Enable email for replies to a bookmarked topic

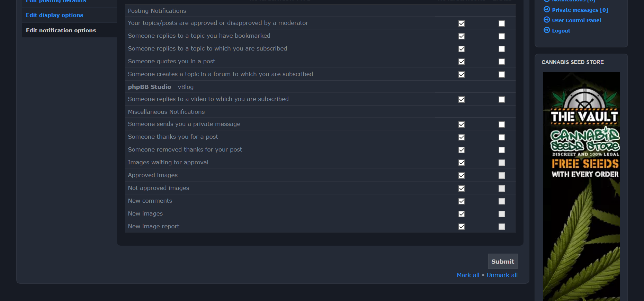coord(502,36)
